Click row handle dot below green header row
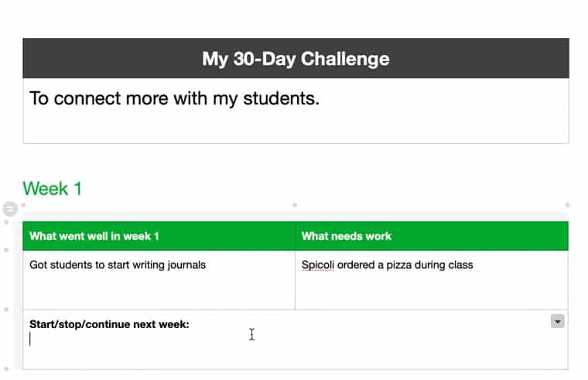Image resolution: width=588 pixels, height=380 pixels. coord(6,250)
